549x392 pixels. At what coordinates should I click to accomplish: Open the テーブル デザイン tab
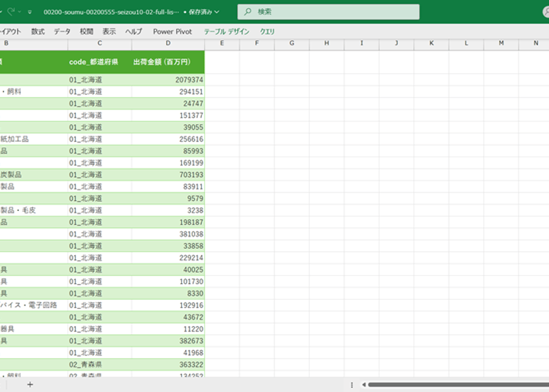226,31
